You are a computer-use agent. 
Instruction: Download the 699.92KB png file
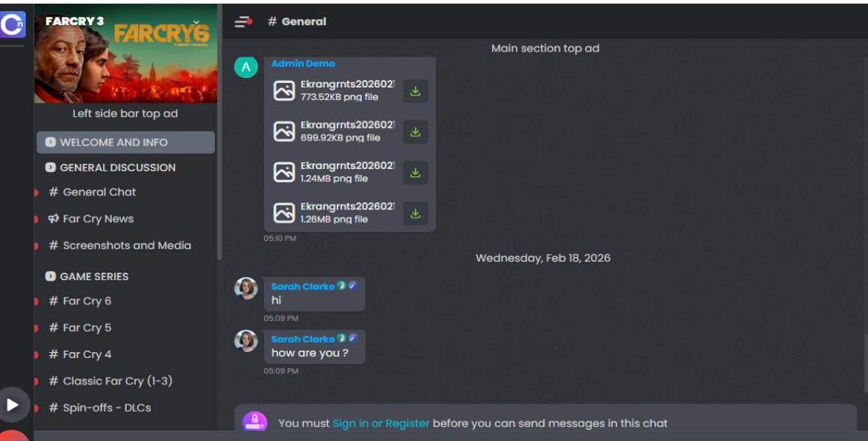(x=415, y=132)
